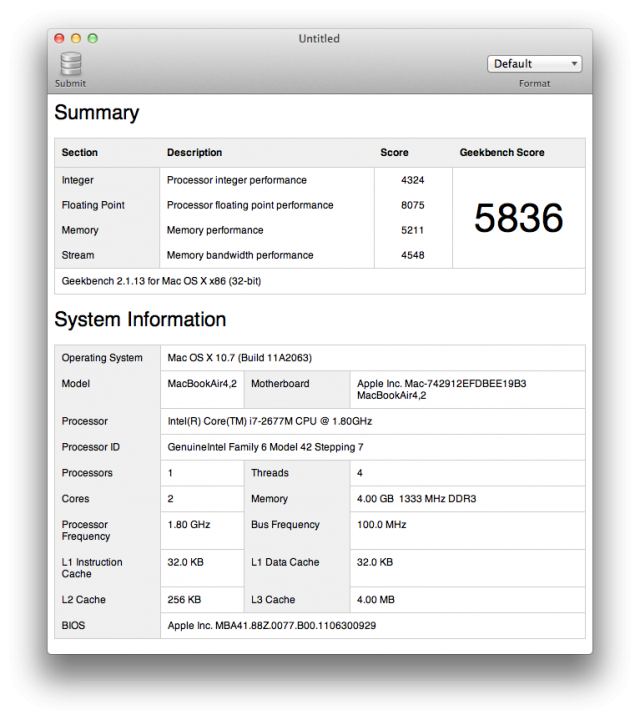This screenshot has height=721, width=640.
Task: Click the i7-2677M CPU processor value
Action: (270, 421)
